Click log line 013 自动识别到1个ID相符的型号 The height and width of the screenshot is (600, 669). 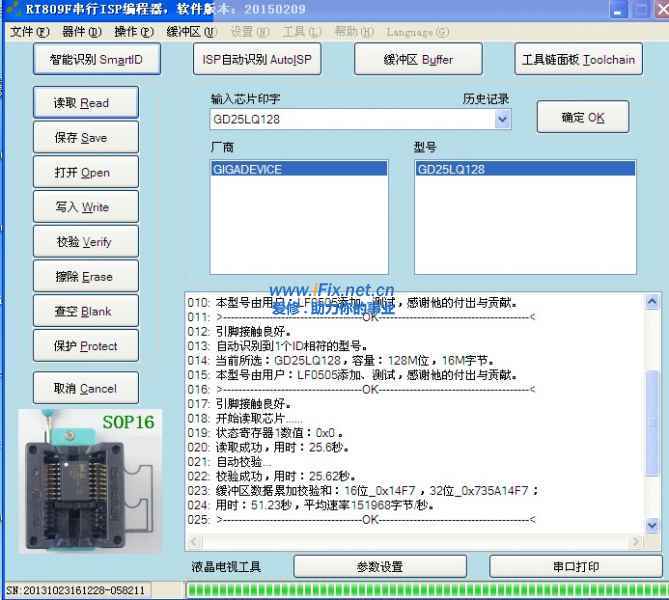[277, 346]
